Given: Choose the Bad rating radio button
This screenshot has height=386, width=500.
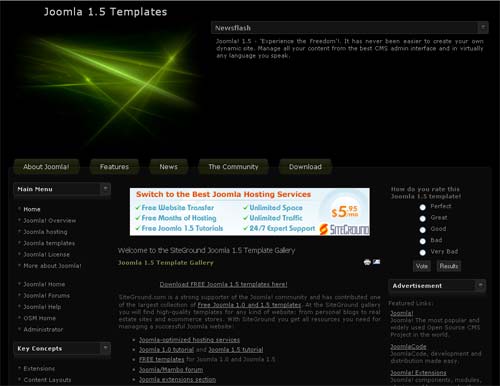Looking at the screenshot, I should click(x=423, y=241).
